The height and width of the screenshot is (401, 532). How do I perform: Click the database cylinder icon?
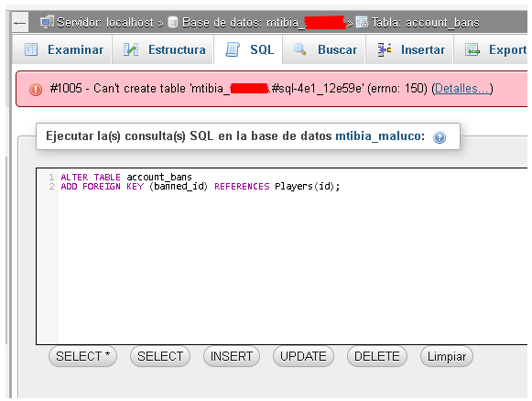tap(173, 22)
